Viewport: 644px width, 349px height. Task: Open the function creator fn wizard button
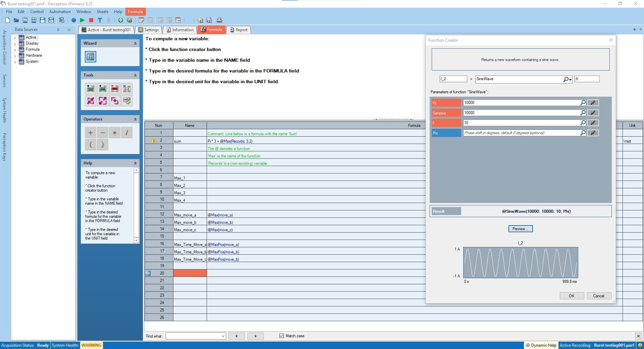pos(91,57)
